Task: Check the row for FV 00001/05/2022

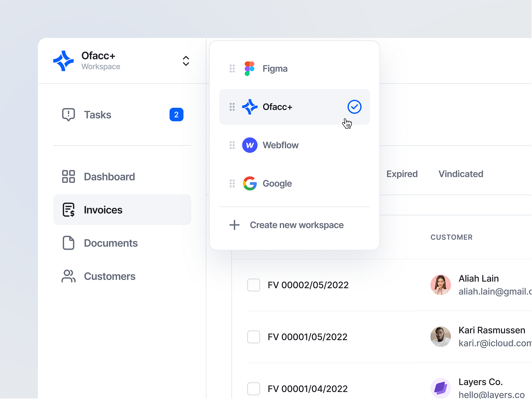Action: pyautogui.click(x=253, y=337)
